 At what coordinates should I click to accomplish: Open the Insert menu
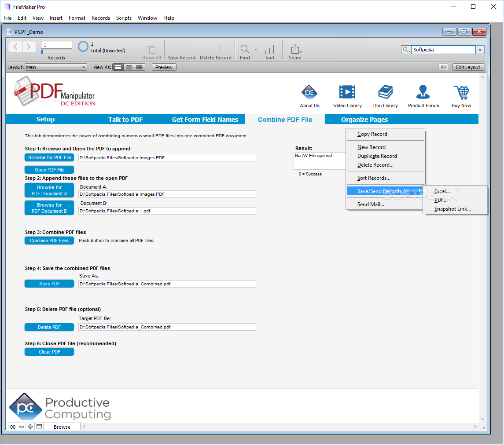(56, 18)
